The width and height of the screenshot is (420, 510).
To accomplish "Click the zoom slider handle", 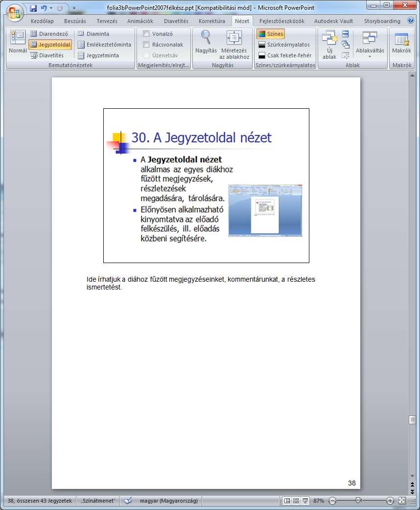I will [358, 501].
